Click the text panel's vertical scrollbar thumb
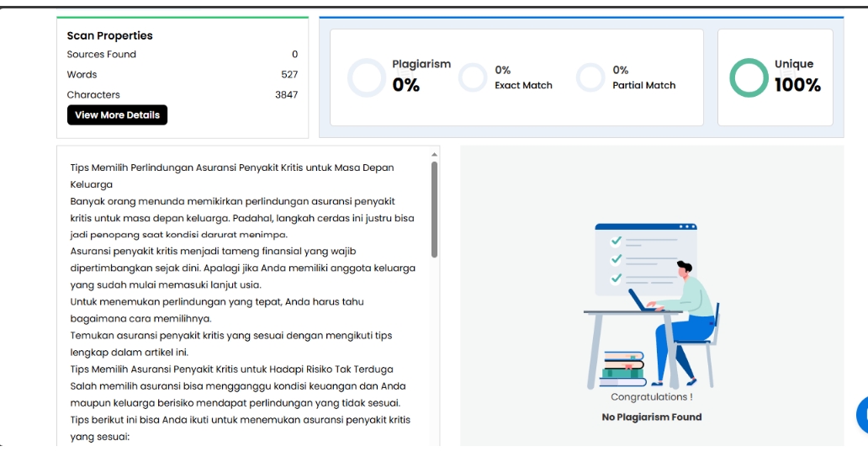 pyautogui.click(x=434, y=209)
